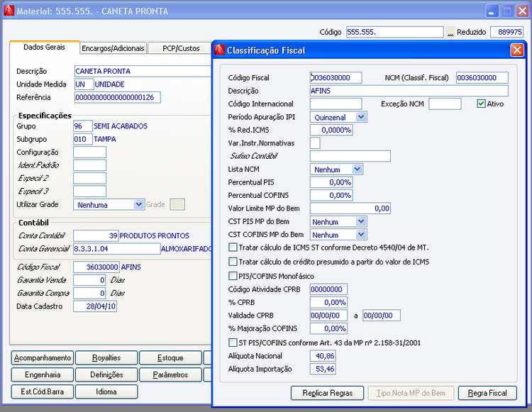Image resolution: width=532 pixels, height=412 pixels.
Task: Open the Idioma button
Action: coord(106,391)
